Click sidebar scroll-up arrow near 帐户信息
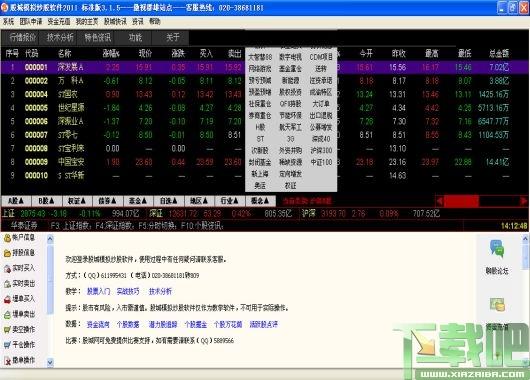The image size is (530, 380). 50,239
